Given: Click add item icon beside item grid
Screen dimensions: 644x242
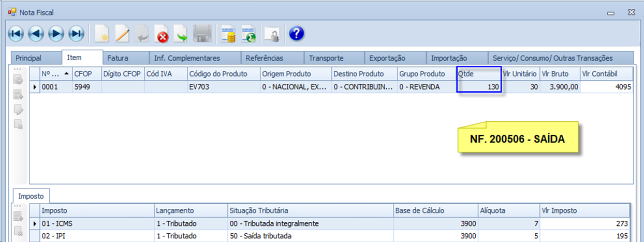Looking at the screenshot, I should (x=18, y=80).
